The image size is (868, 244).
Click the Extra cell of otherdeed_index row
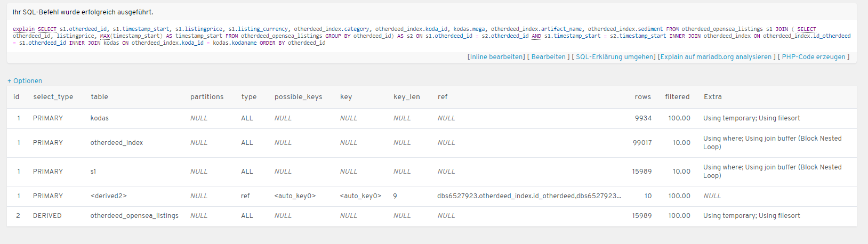(773, 143)
